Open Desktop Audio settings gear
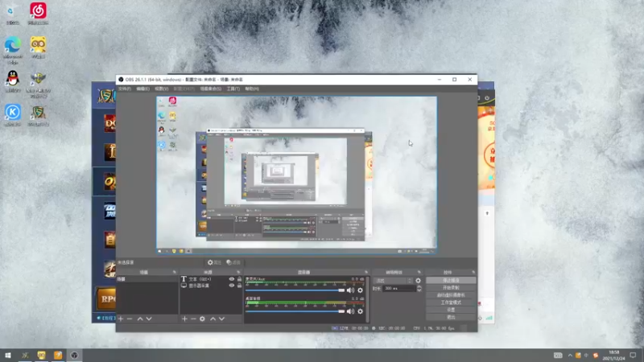The width and height of the screenshot is (644, 362). (360, 311)
